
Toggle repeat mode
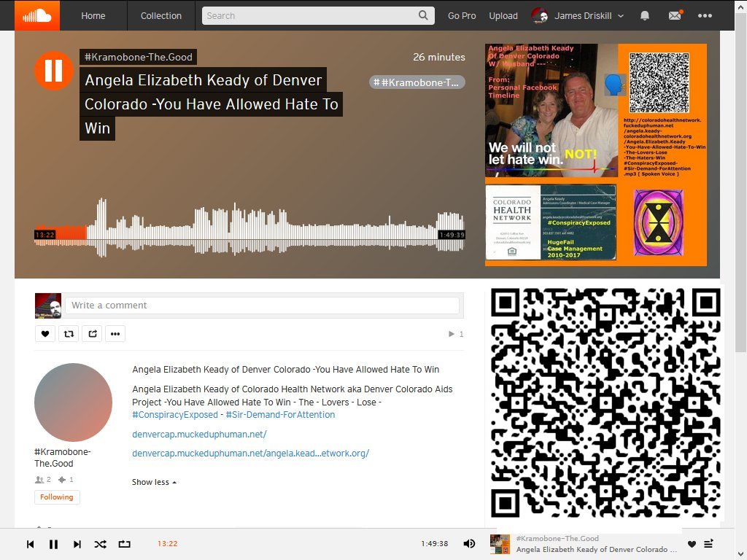(x=124, y=544)
